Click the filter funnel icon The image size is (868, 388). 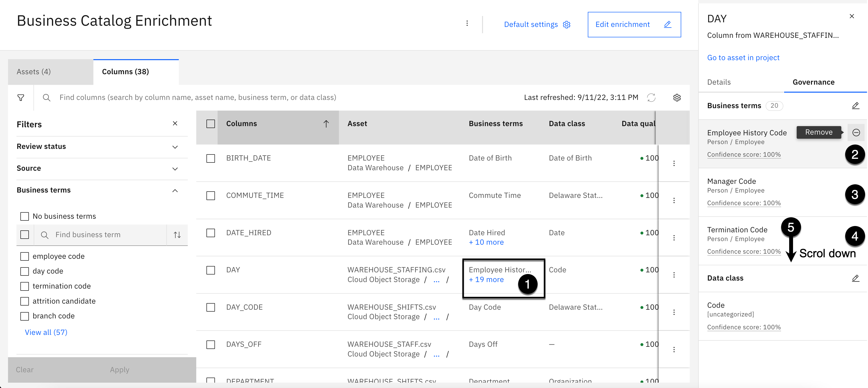coord(21,98)
